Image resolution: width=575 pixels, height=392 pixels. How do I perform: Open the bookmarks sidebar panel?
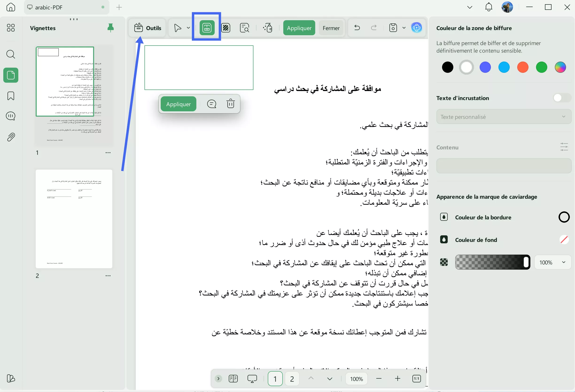point(11,96)
